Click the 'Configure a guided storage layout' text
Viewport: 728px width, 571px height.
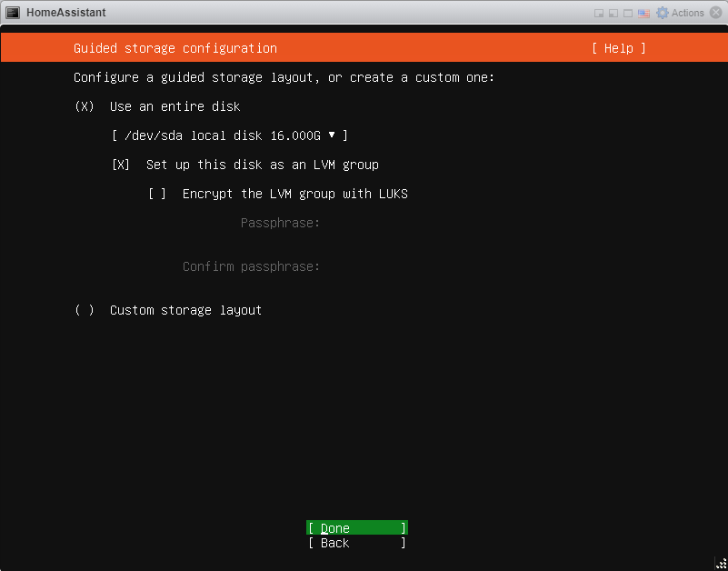click(284, 77)
